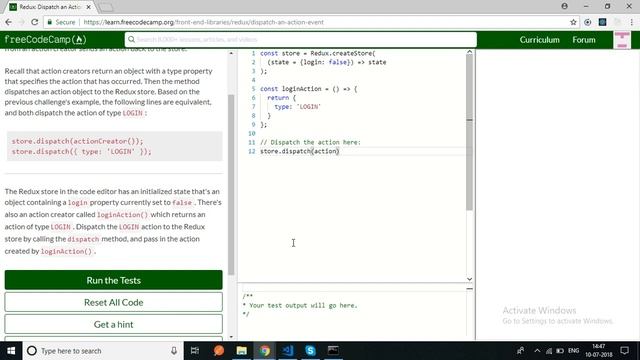This screenshot has height=360, width=640.
Task: Open the Curriculum link
Action: [539, 40]
